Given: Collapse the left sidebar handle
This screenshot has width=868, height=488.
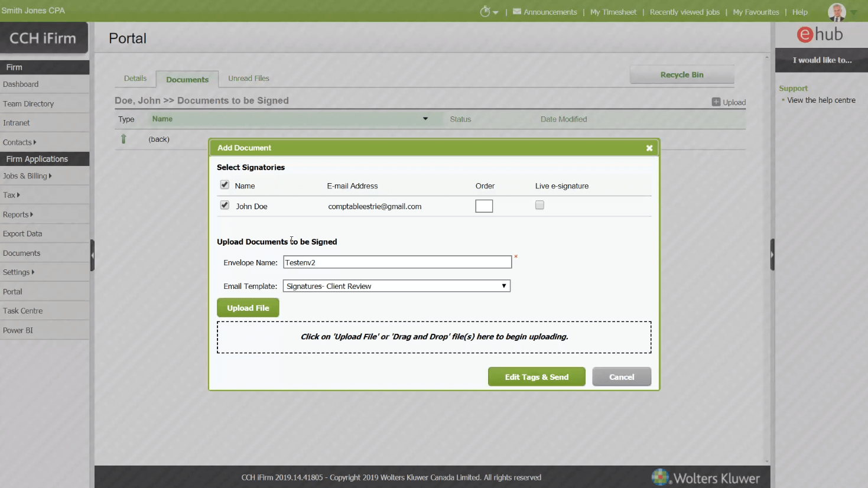Looking at the screenshot, I should tap(92, 255).
